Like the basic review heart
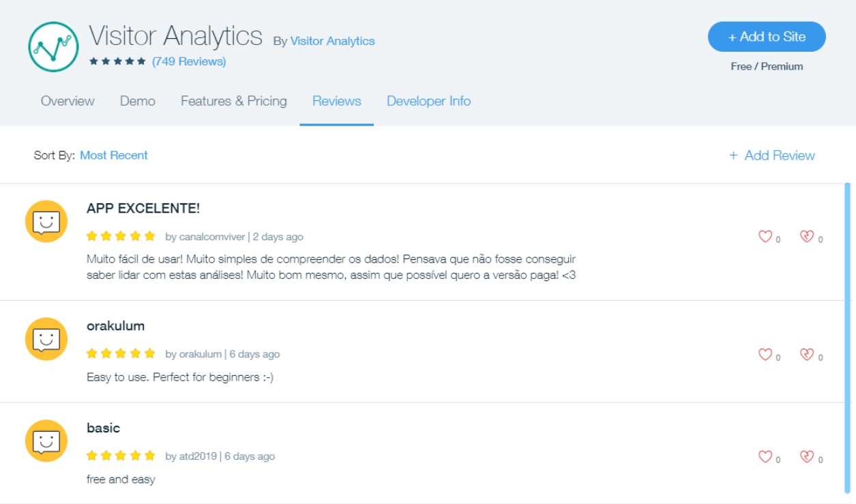 coord(765,457)
